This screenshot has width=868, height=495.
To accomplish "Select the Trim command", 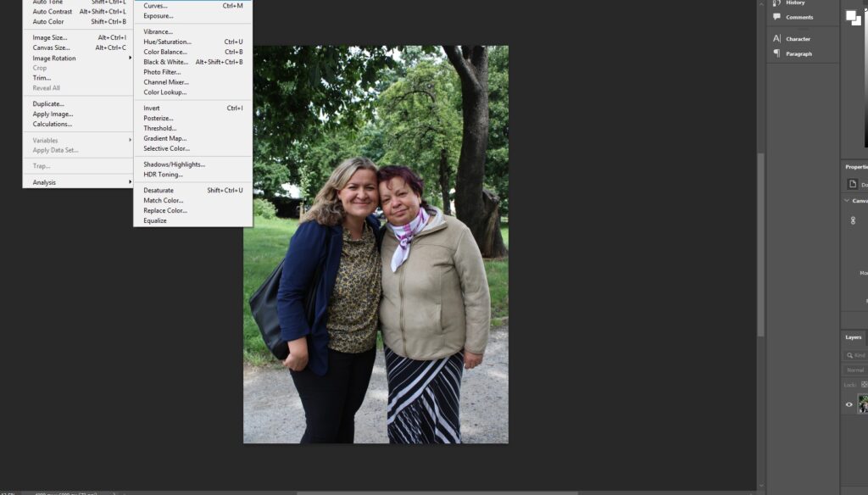I will (x=77, y=78).
